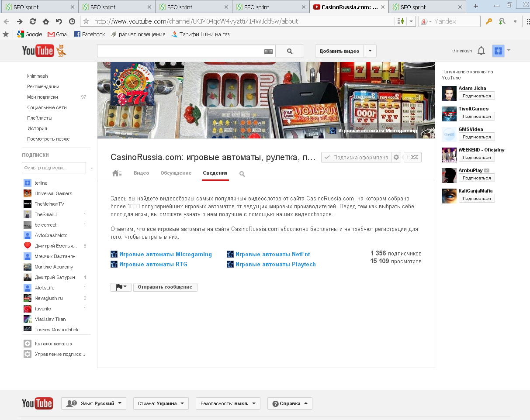The image size is (530, 420).
Task: Click the magnifier search button
Action: click(x=290, y=51)
